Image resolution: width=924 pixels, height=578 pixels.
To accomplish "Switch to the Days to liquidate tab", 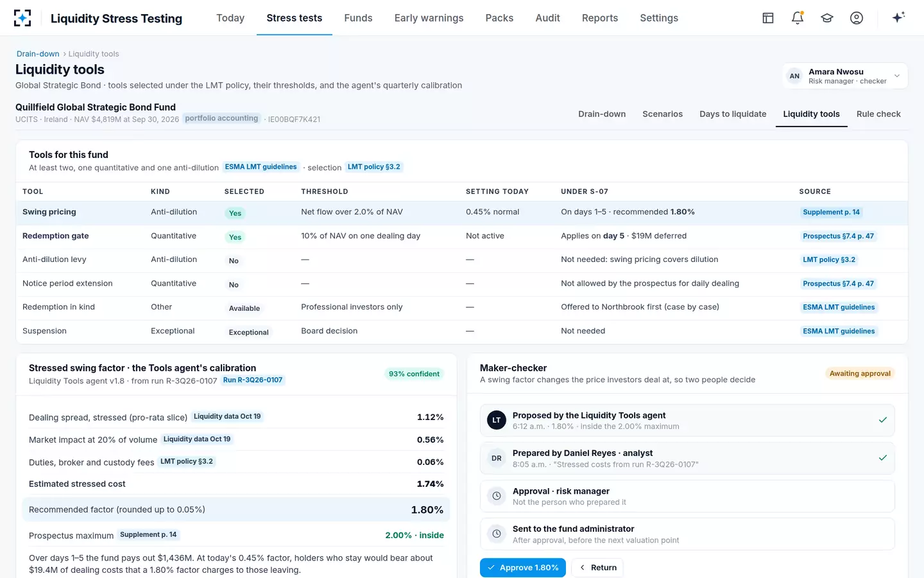I will tap(733, 114).
